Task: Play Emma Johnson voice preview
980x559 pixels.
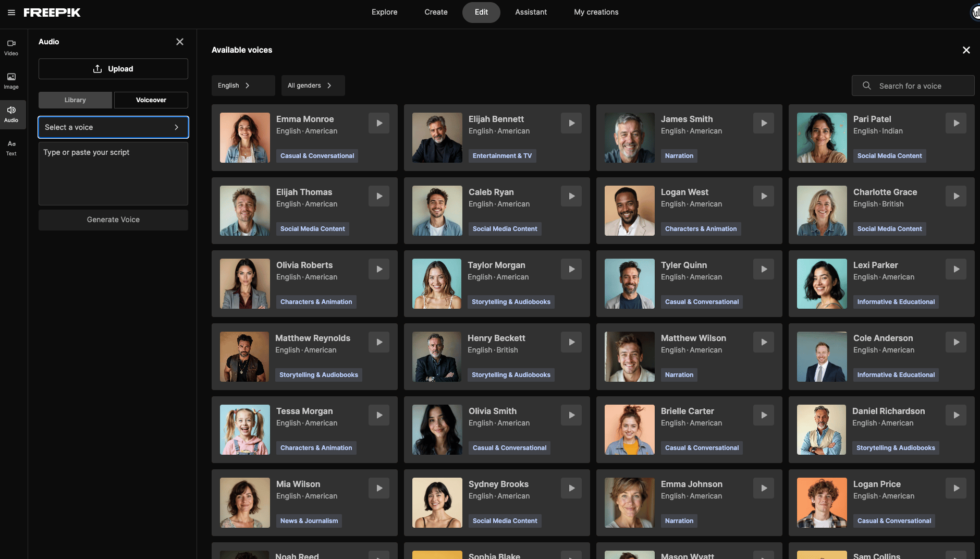Action: [764, 488]
